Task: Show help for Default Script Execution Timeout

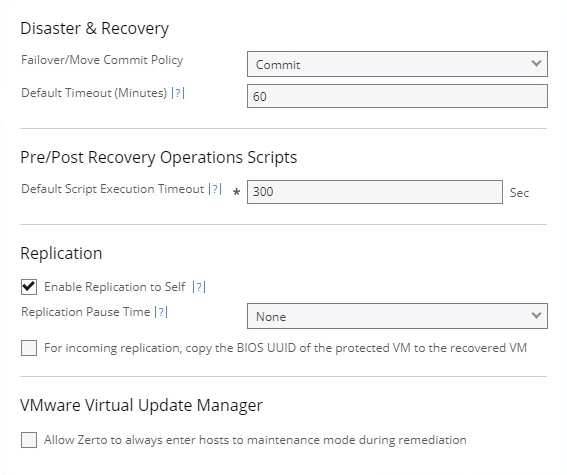Action: tap(215, 189)
